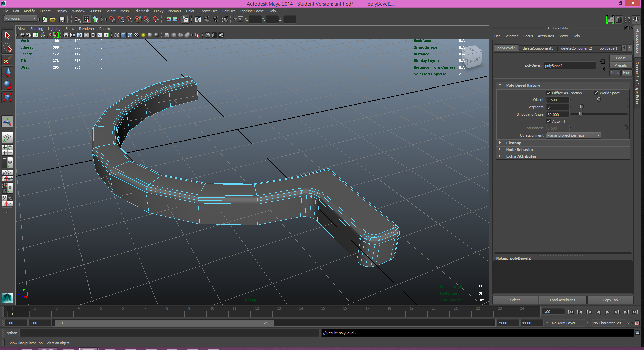Open UV assignment dropdown
This screenshot has width=644, height=350.
coord(573,135)
